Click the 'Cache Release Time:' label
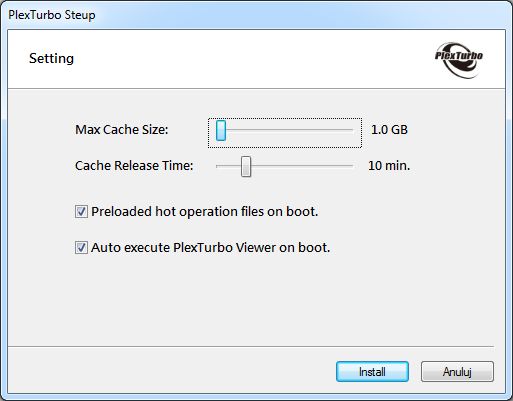 click(134, 166)
